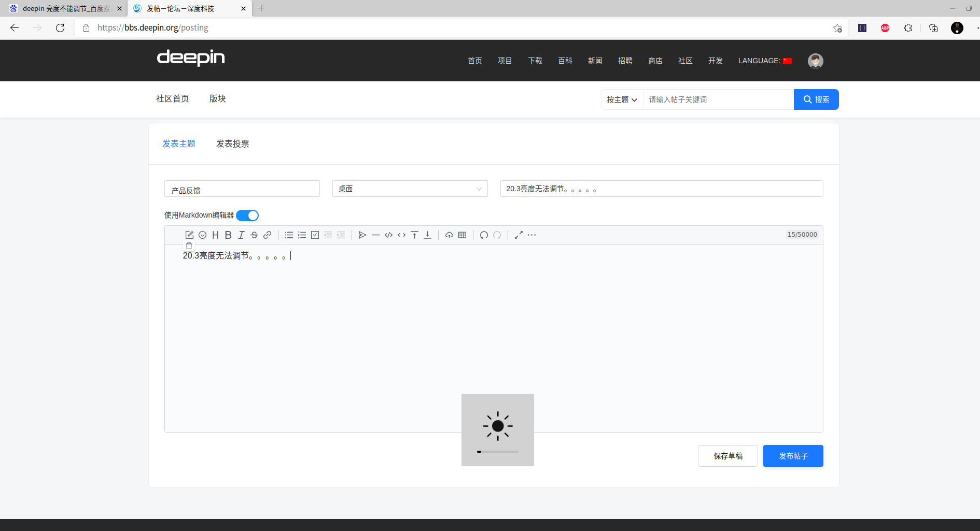The width and height of the screenshot is (980, 531).
Task: Insert an unordered bullet list
Action: click(289, 235)
